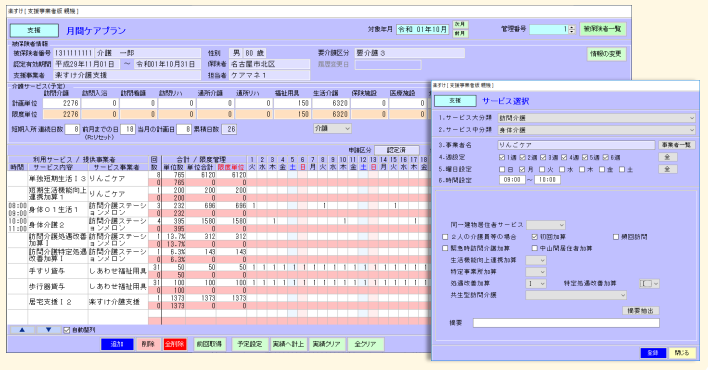The height and width of the screenshot is (370, 708).
Task: Click the 支援 button in the service selection dialog
Action: (455, 101)
